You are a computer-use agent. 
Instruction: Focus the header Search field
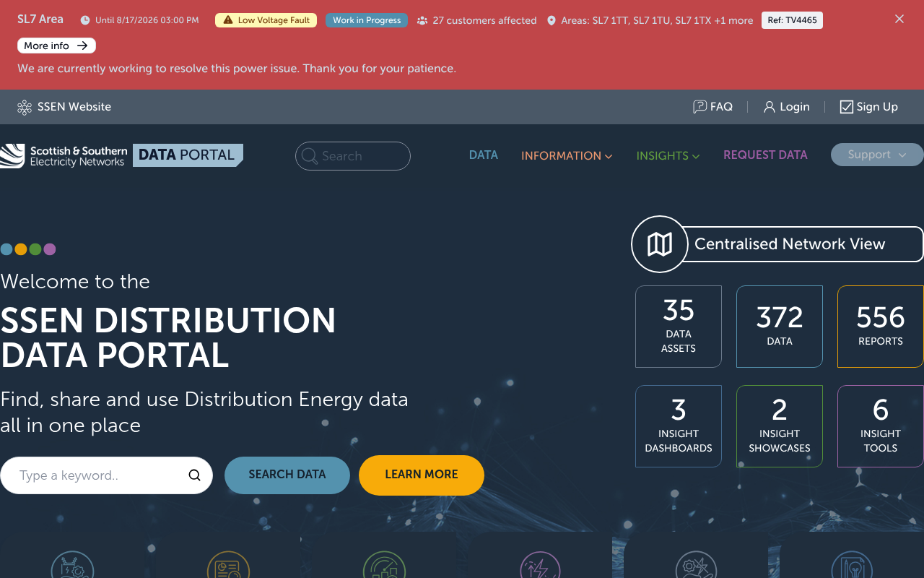[353, 156]
